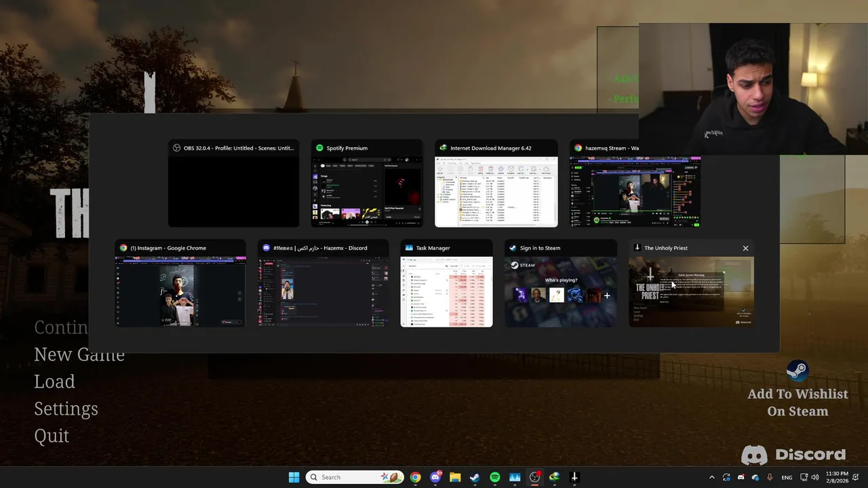Switch to the #Memes Discord window
This screenshot has width=868, height=488.
323,283
